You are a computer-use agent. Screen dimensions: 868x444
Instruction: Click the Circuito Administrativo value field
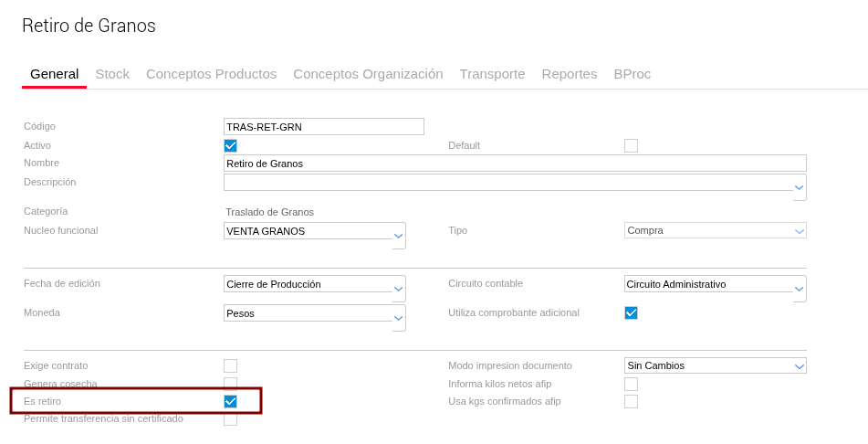(708, 284)
